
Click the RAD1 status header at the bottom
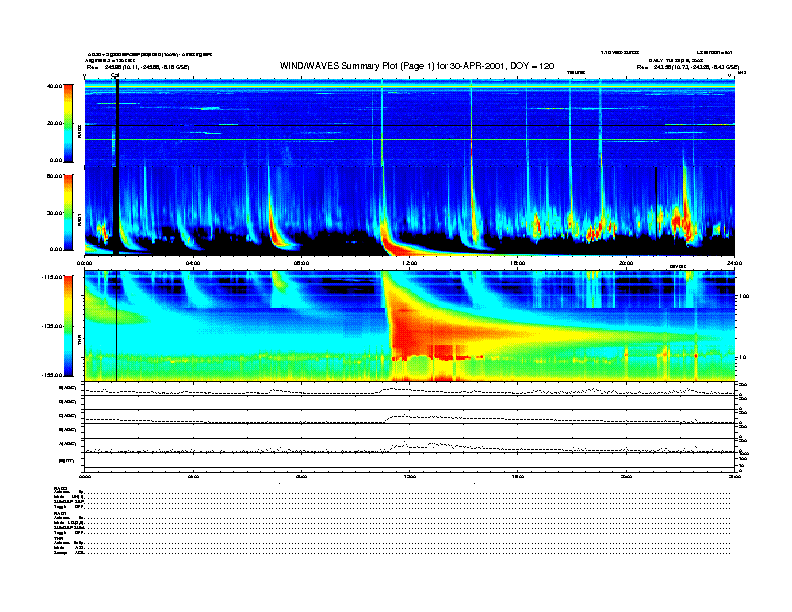[x=61, y=514]
